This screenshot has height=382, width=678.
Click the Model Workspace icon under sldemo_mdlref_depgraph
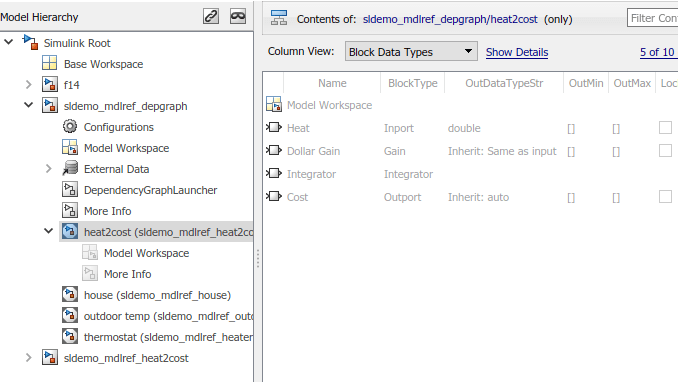point(70,148)
